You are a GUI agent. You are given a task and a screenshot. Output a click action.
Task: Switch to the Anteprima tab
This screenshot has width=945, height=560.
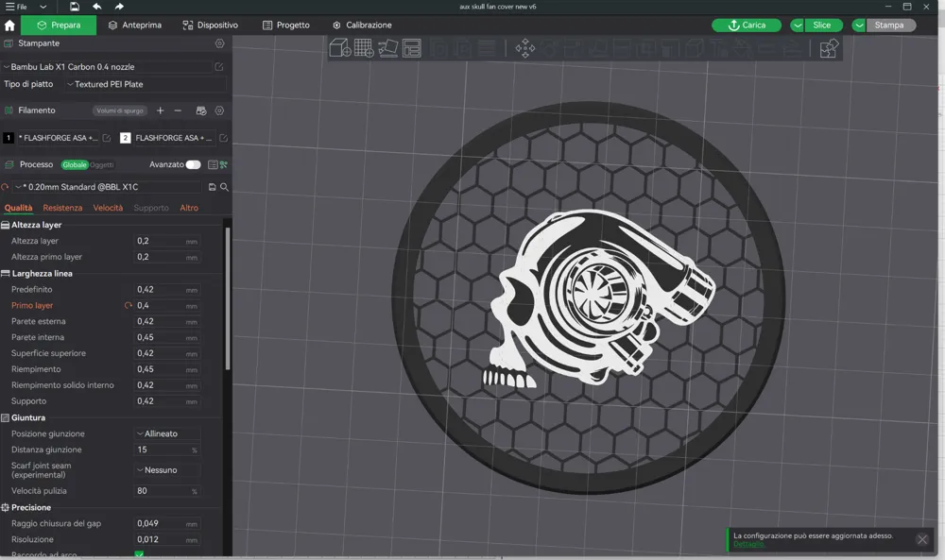point(134,25)
